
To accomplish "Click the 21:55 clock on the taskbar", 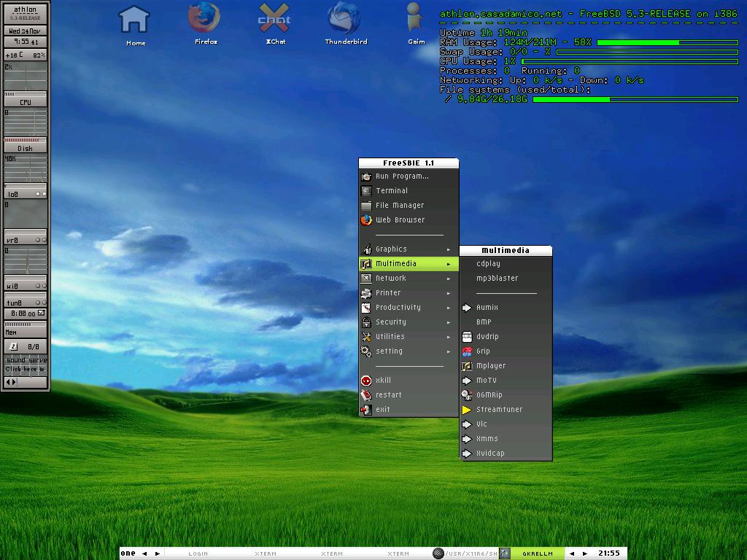I will 609,553.
